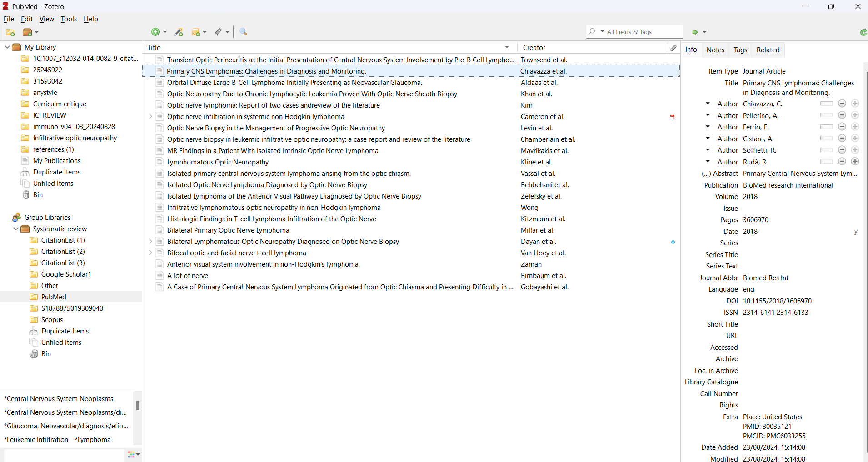Click blue dot on Dayan et al. row
The height and width of the screenshot is (462, 868).
[x=673, y=242]
